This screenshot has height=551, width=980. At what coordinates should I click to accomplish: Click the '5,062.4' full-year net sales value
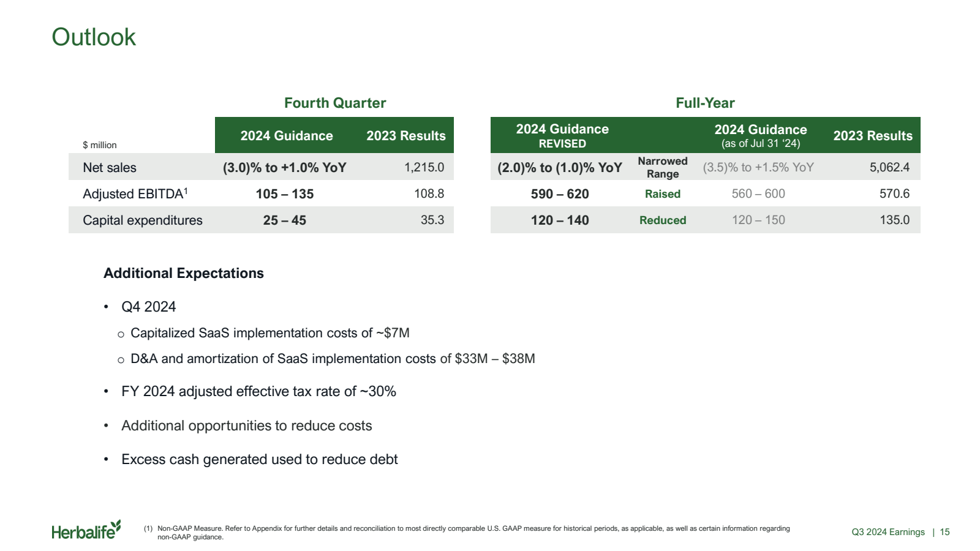click(890, 167)
